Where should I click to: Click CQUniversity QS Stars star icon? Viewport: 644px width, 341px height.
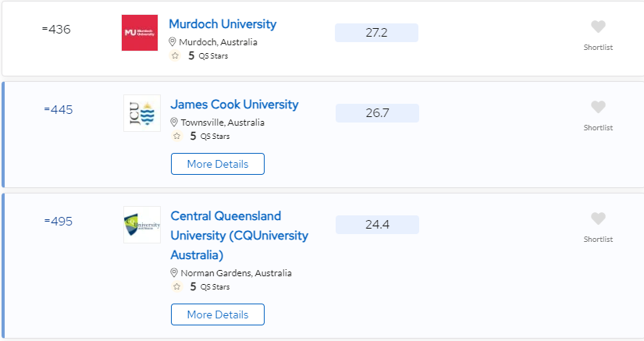tap(177, 287)
